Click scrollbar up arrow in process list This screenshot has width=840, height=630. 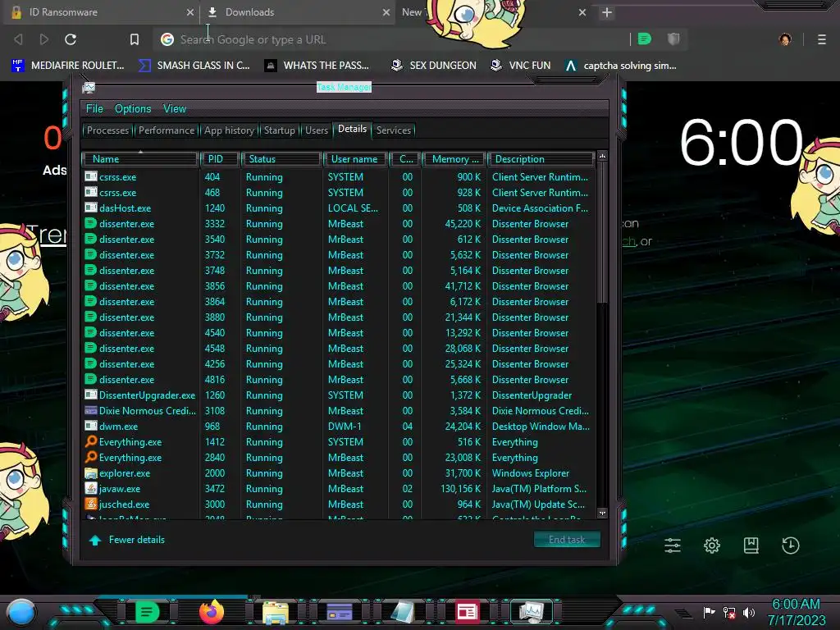pos(603,156)
